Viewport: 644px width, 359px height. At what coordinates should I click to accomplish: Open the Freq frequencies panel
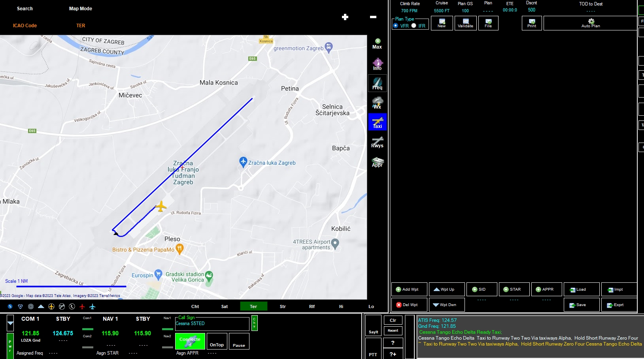coord(377,83)
